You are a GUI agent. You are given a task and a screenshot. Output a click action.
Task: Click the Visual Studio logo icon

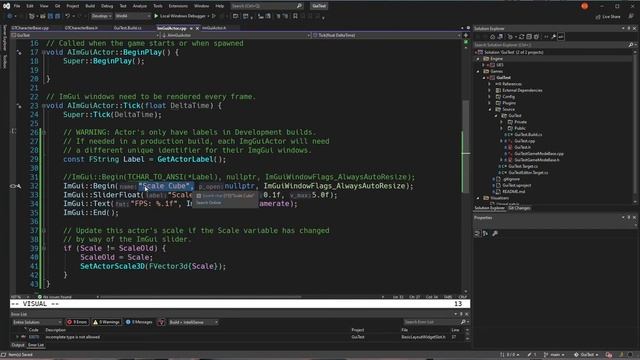click(x=7, y=6)
